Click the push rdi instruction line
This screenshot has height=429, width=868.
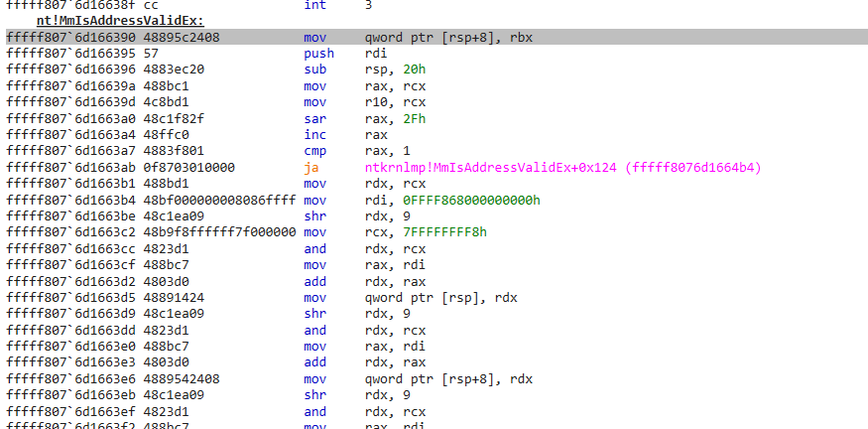315,53
